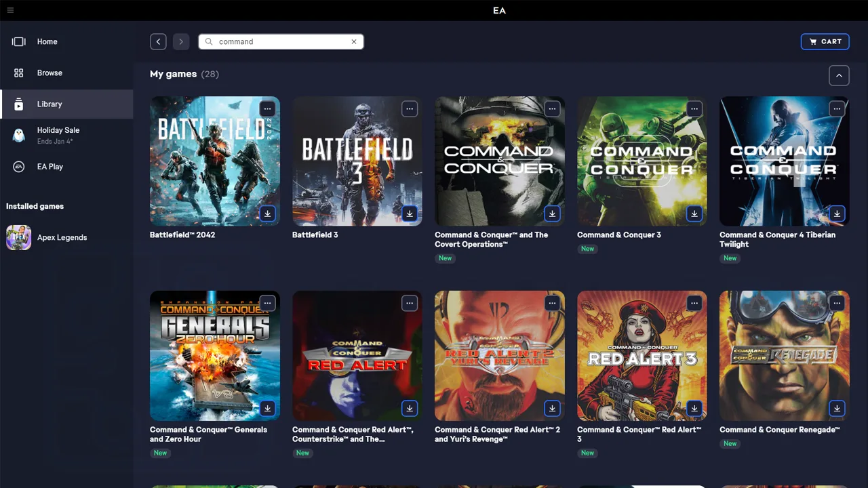Download Command & Conquer Red Alert, Counterstrike
The image size is (868, 488).
[x=410, y=408]
